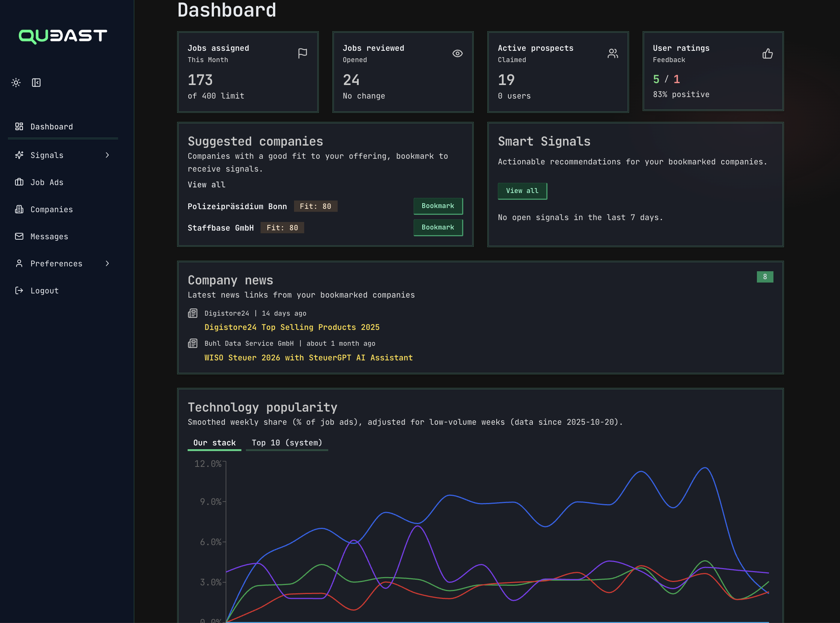
Task: Expand the Preferences submenu
Action: 108,264
